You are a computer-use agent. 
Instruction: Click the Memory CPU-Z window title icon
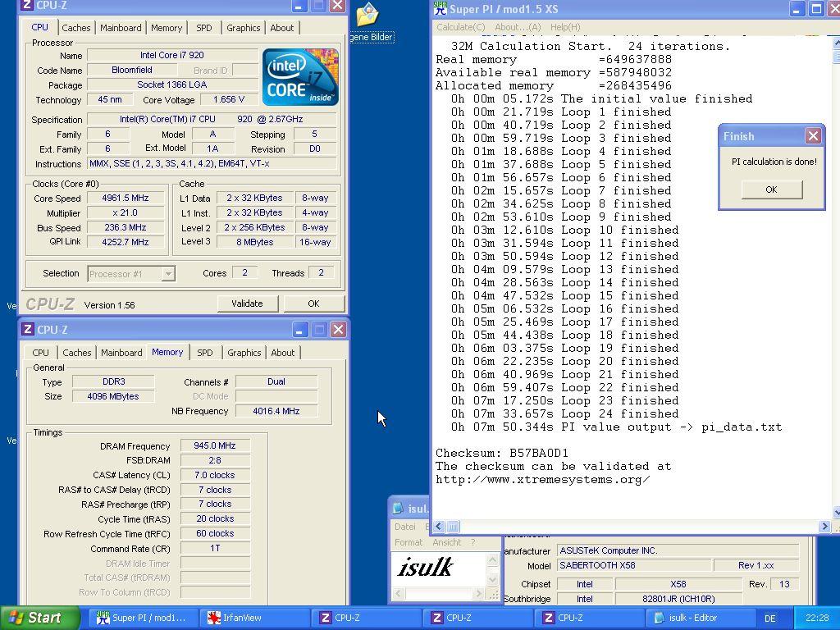point(28,329)
